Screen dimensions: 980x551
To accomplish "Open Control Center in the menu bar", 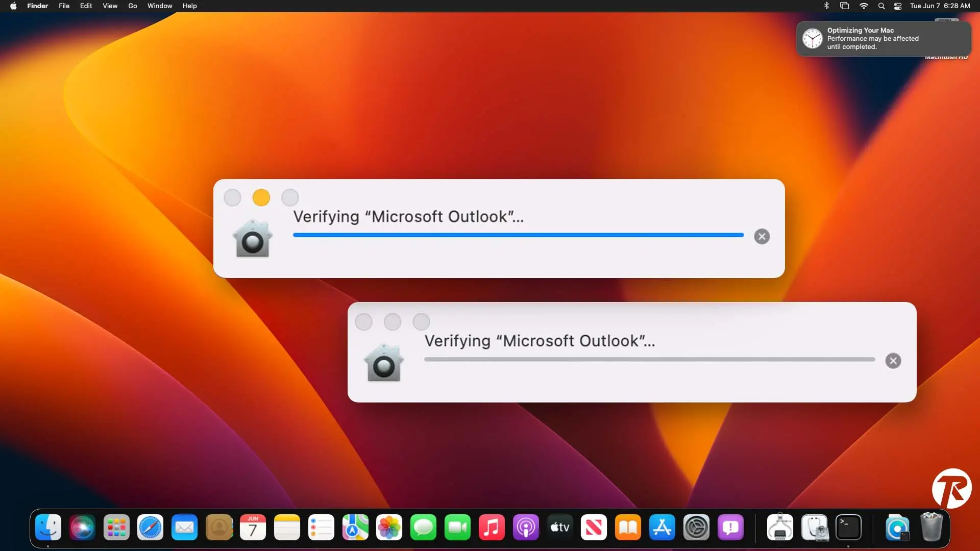I will [x=897, y=6].
